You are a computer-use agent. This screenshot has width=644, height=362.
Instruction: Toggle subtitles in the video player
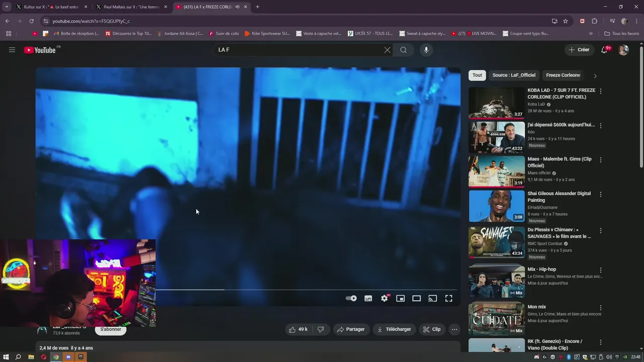368,298
